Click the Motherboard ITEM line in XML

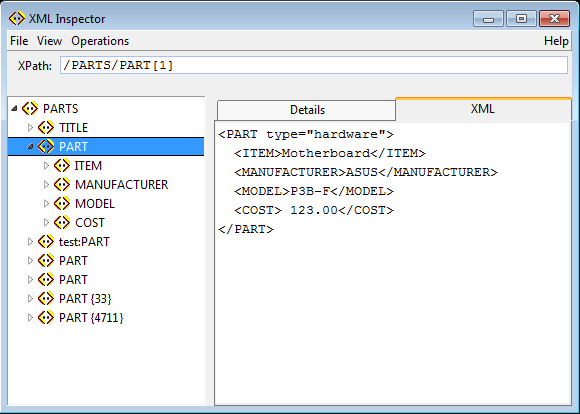(330, 153)
